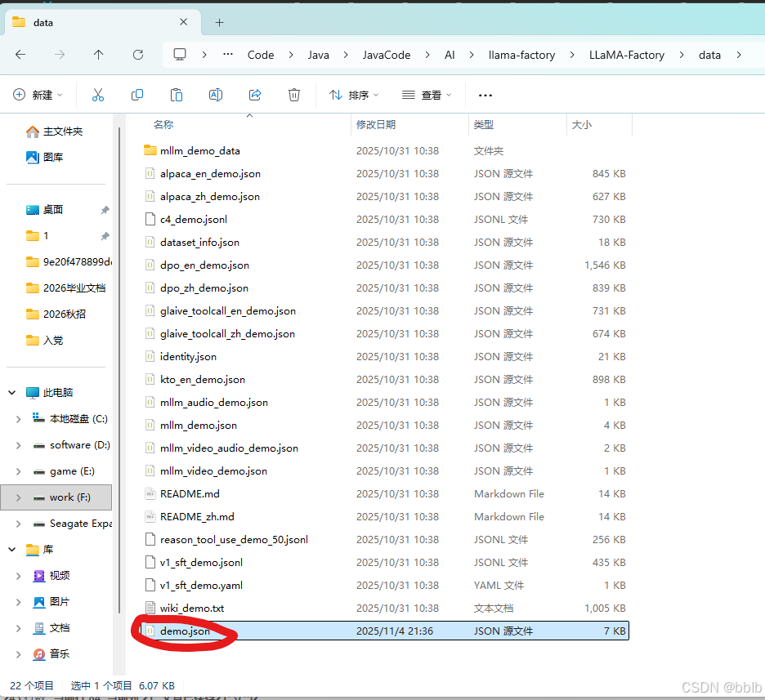Screen dimensions: 765x700
Task: Click the Back navigation arrow
Action: click(x=20, y=55)
